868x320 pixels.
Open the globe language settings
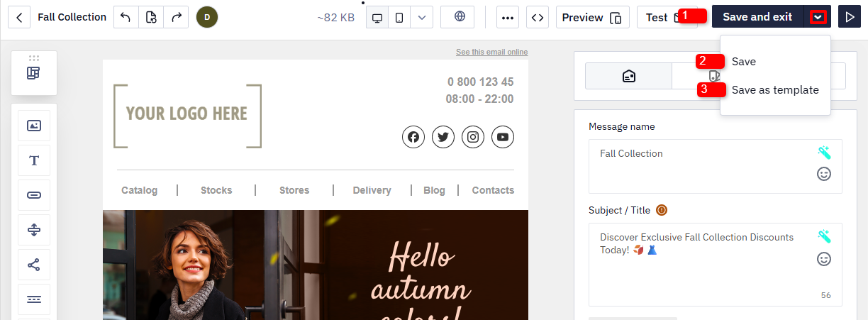pyautogui.click(x=457, y=17)
